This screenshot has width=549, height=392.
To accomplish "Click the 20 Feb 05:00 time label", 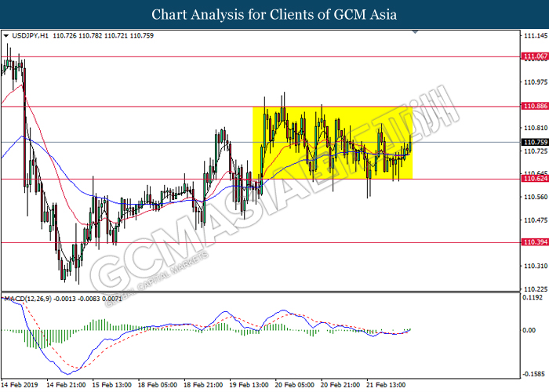I will (x=294, y=385).
